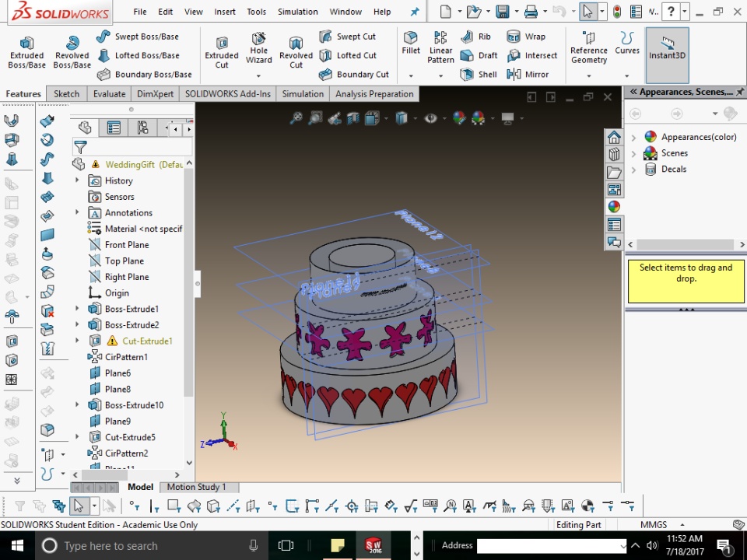The height and width of the screenshot is (560, 747).
Task: Select the Wrap feature
Action: (x=526, y=37)
